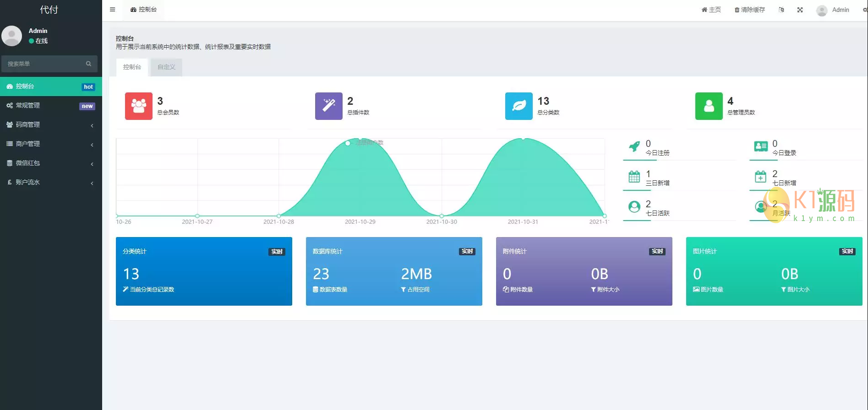Click the 图片大小 filter icon

(x=784, y=290)
